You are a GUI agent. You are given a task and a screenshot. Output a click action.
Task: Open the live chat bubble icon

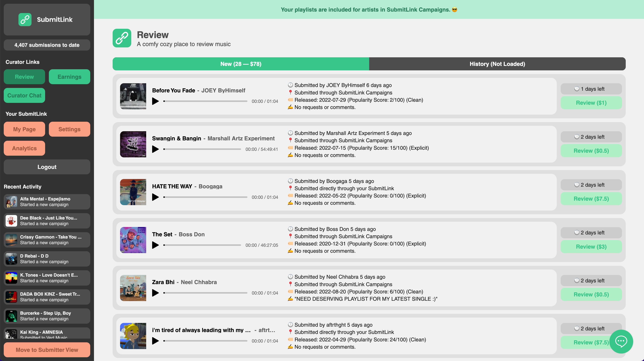click(621, 341)
